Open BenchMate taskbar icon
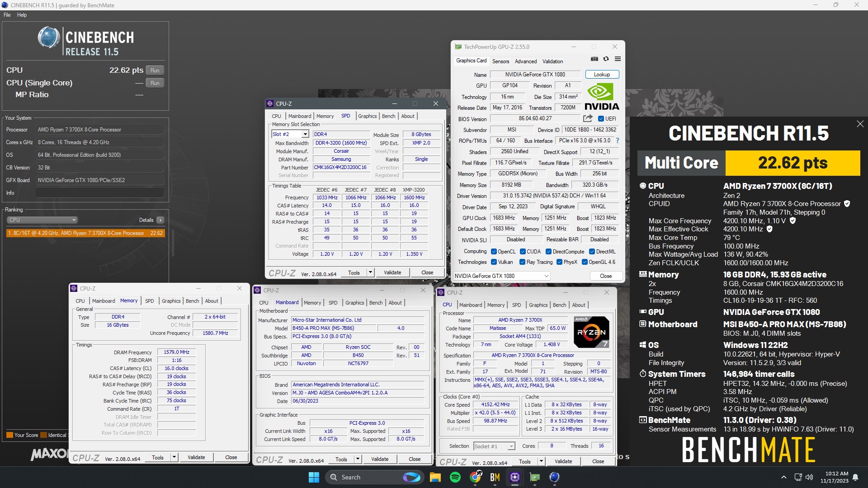Screen dimensions: 868x488 (495, 477)
